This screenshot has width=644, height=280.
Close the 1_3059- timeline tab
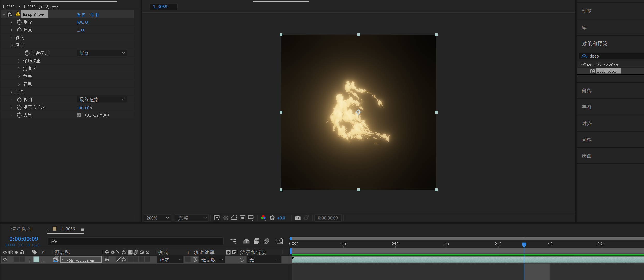click(48, 229)
